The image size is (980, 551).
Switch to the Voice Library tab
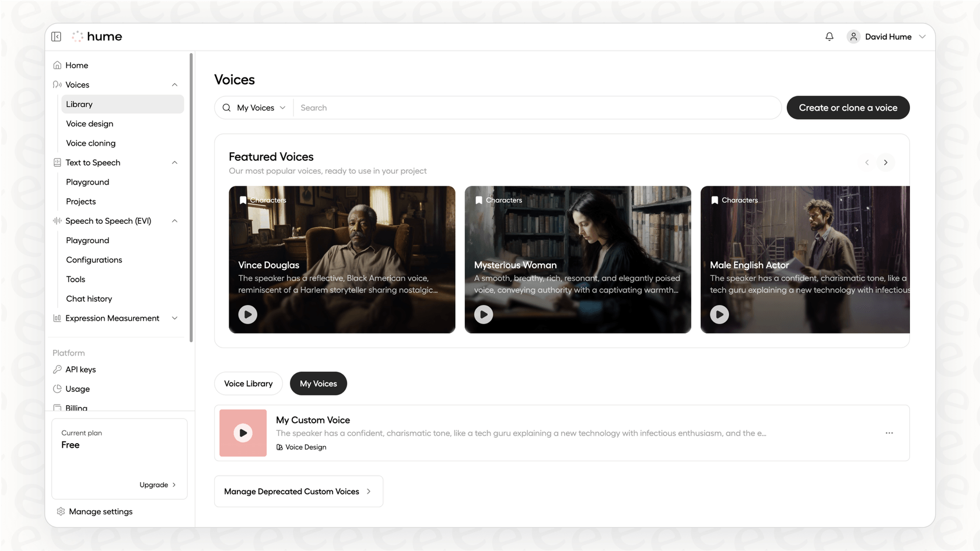[248, 384]
